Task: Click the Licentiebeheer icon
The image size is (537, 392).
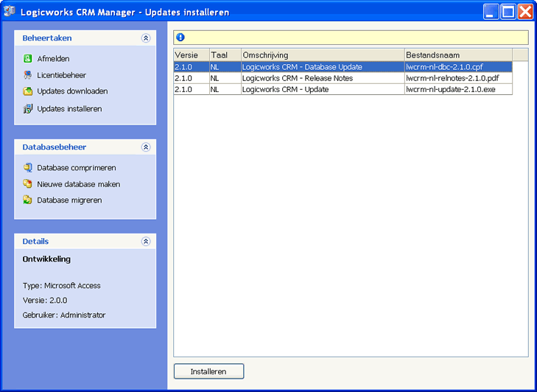Action: (28, 75)
